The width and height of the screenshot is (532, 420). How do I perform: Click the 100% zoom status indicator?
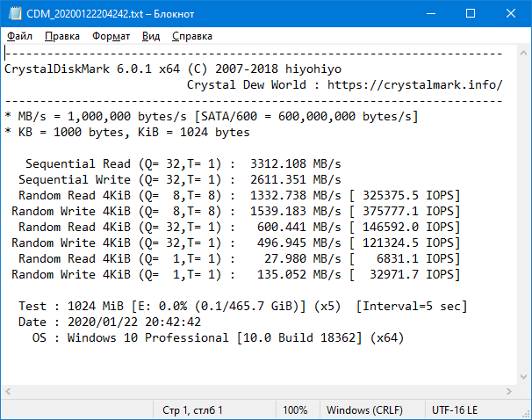pos(295,410)
